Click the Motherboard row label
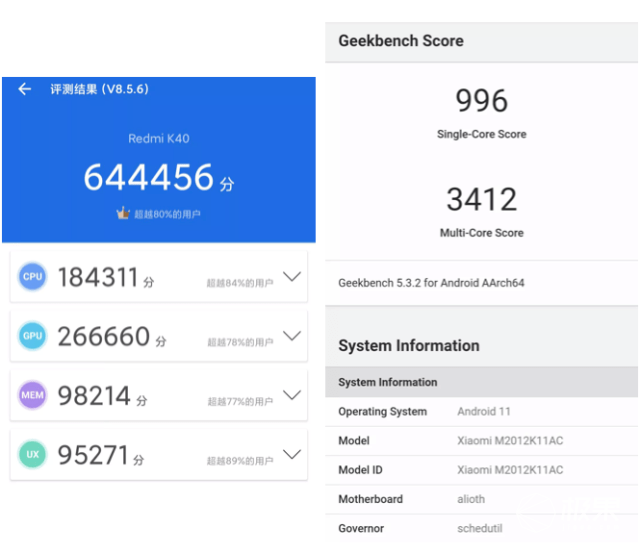The width and height of the screenshot is (640, 553). coord(371,499)
